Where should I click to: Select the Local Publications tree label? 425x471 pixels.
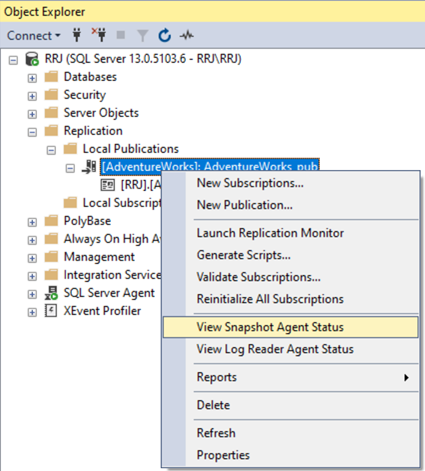coord(131,149)
